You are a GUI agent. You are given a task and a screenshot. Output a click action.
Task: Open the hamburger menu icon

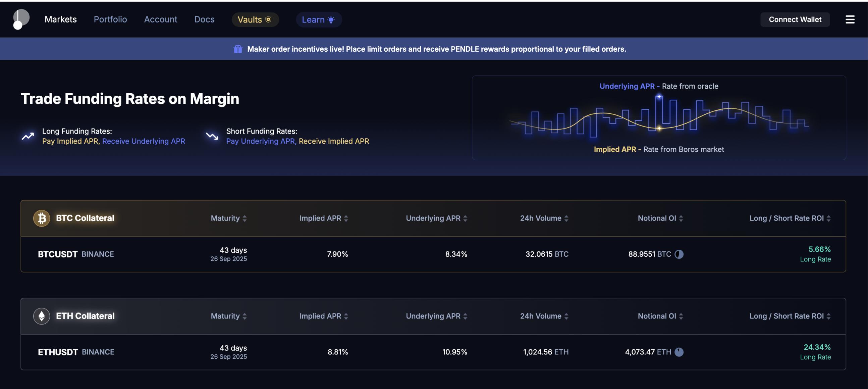[x=850, y=19]
